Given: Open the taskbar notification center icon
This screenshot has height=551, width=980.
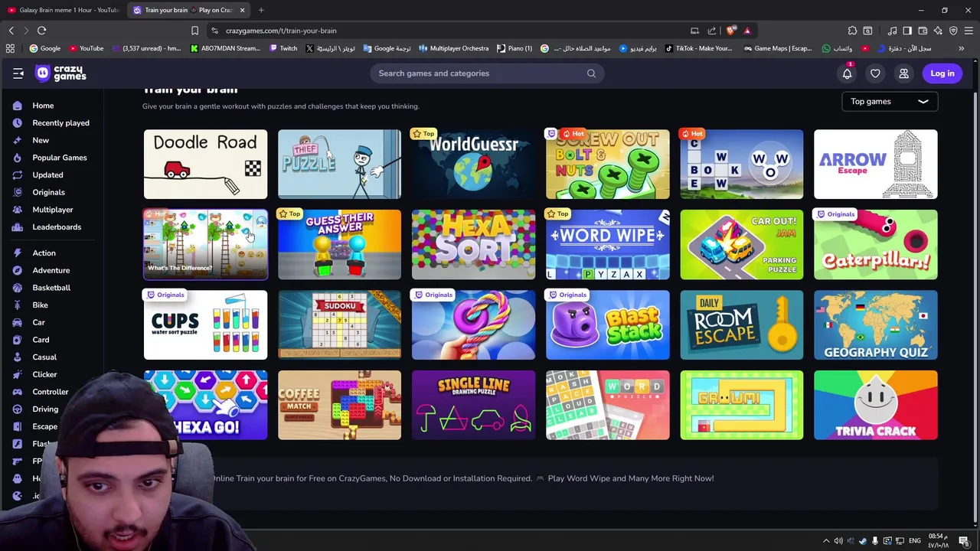Looking at the screenshot, I should (964, 541).
